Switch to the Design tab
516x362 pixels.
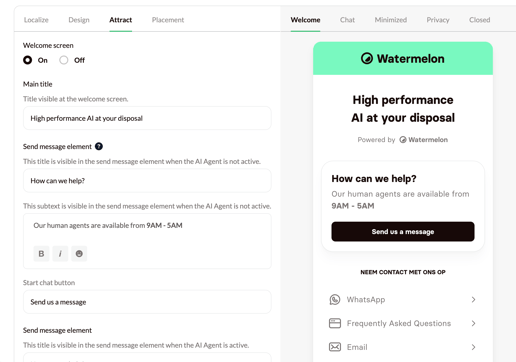point(79,20)
